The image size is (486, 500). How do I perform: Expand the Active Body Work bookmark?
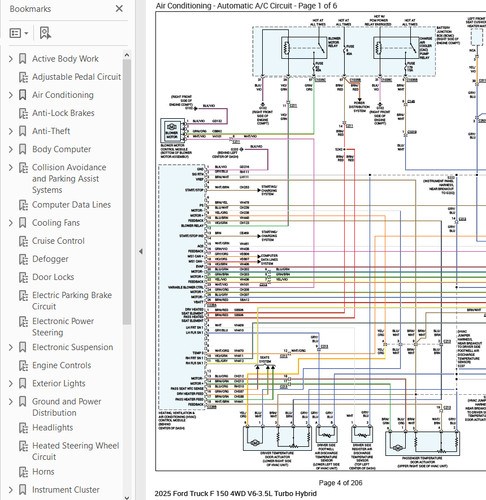11,59
